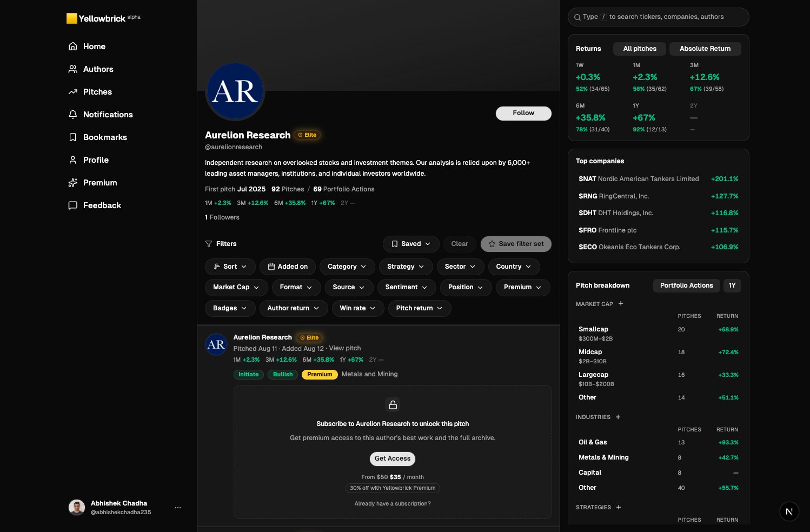Toggle Portfolio Actions in Pitch breakdown
Viewport: 810px width, 532px height.
(x=686, y=285)
